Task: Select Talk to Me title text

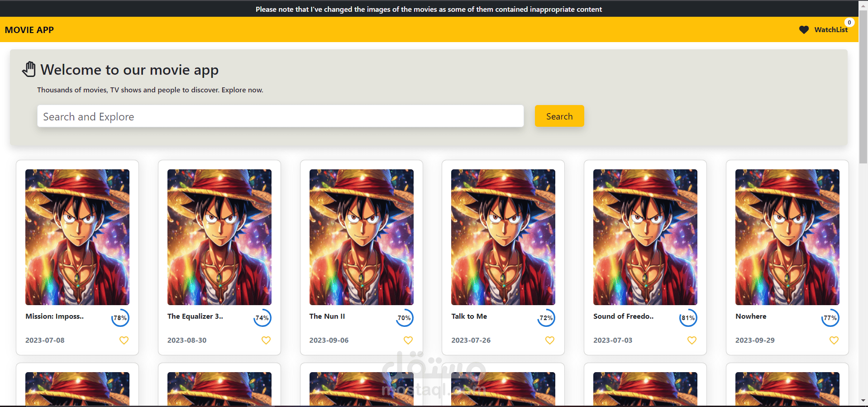Action: 469,316
